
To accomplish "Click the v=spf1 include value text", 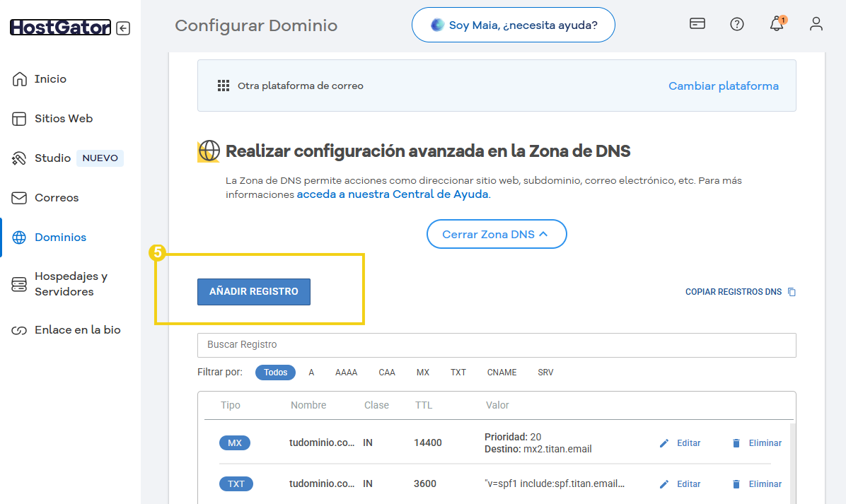I will pos(555,484).
